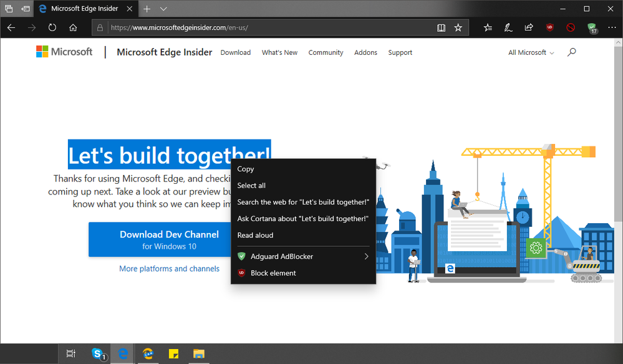Close the Microsoft Edge Insider tab
The width and height of the screenshot is (623, 364).
(129, 8)
